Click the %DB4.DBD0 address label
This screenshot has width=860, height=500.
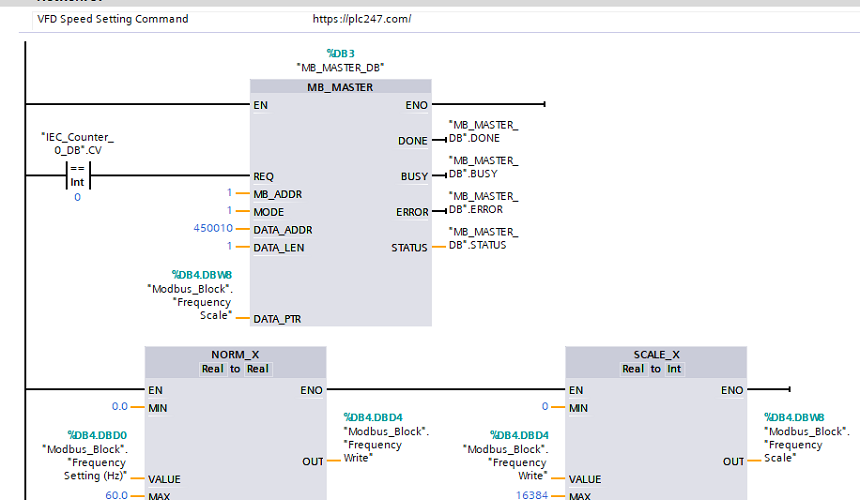[x=97, y=435]
